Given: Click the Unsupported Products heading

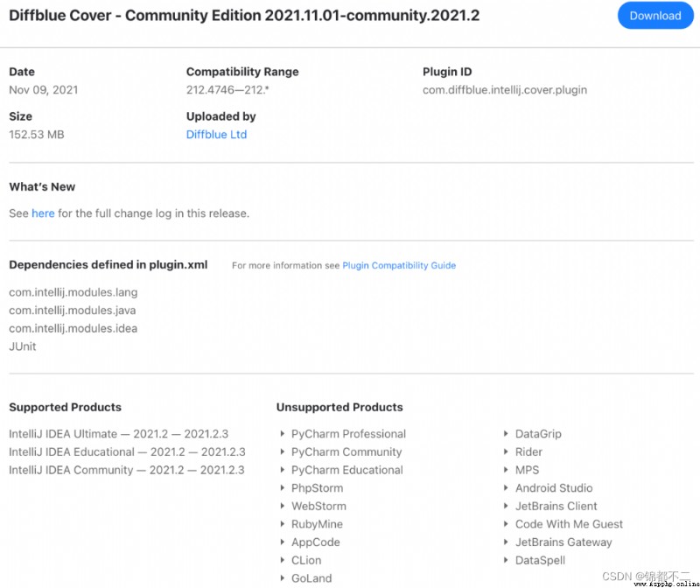Looking at the screenshot, I should (339, 407).
